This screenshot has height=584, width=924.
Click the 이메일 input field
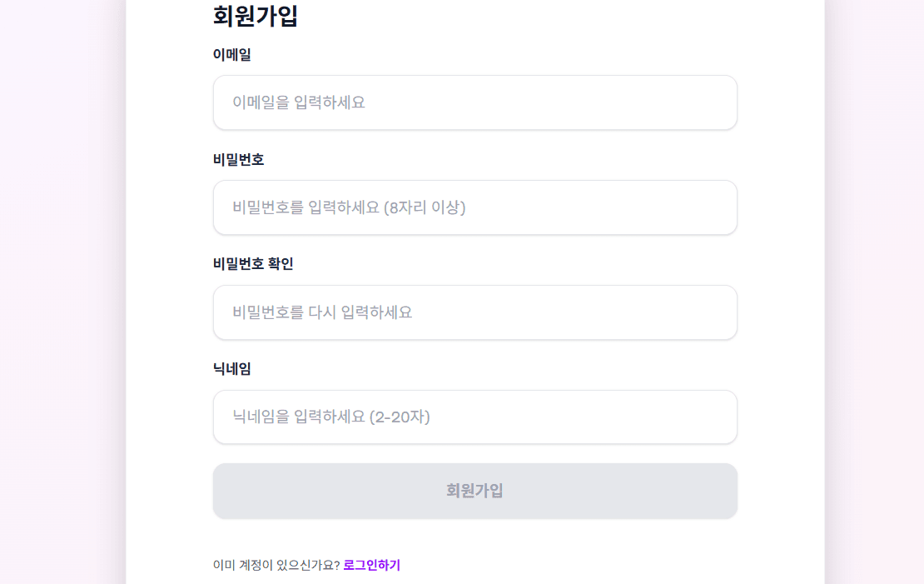[x=474, y=102]
